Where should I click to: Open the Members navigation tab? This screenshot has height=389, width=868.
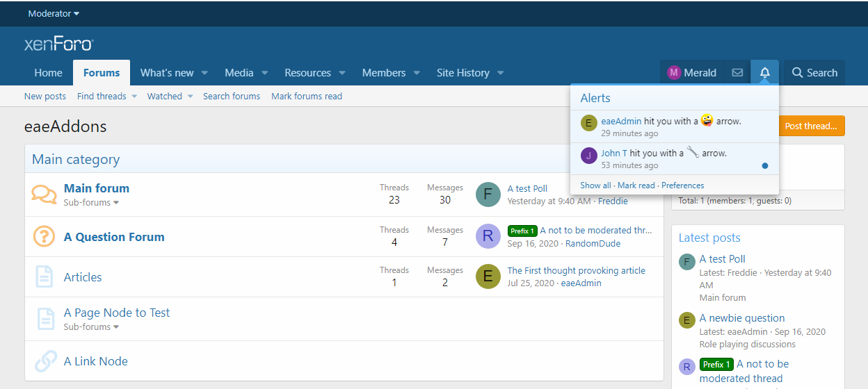(x=383, y=73)
